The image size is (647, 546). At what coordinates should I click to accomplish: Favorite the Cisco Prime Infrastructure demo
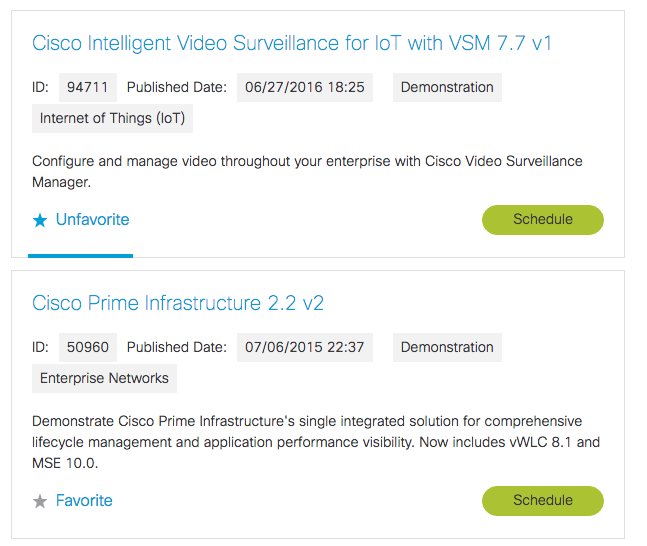(x=84, y=501)
